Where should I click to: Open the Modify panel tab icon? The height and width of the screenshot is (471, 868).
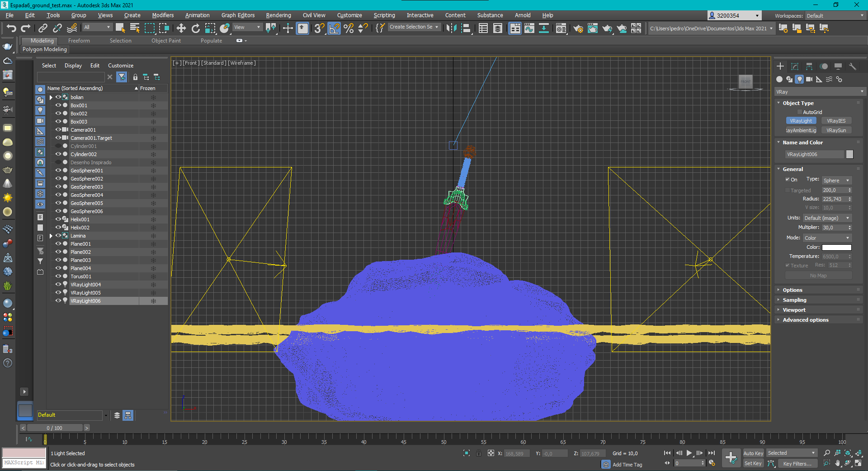(x=795, y=67)
